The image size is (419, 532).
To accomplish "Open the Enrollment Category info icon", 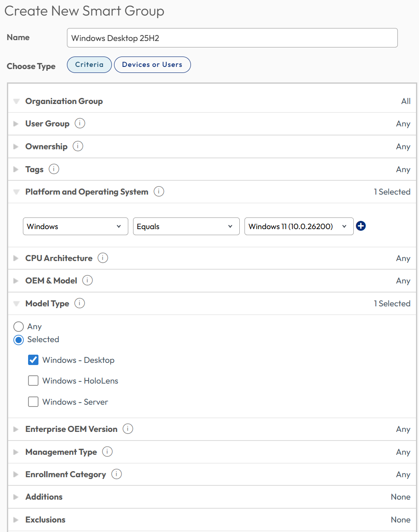I will click(x=117, y=474).
